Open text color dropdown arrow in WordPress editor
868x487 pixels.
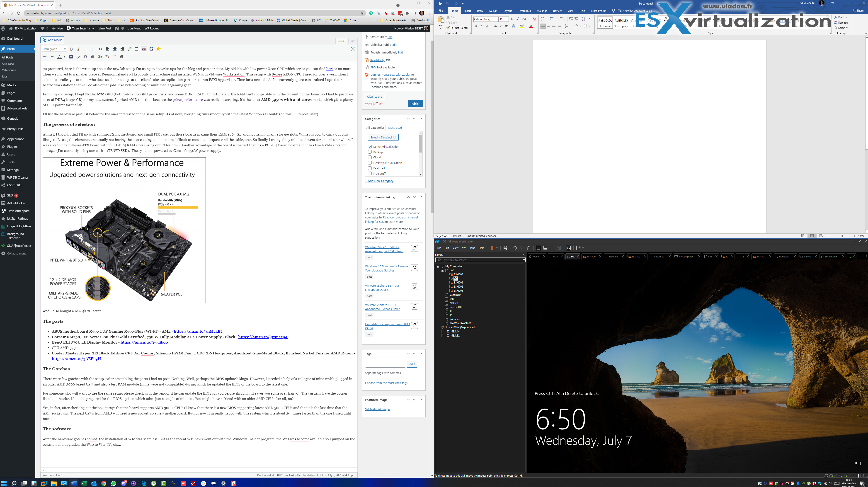[64, 57]
